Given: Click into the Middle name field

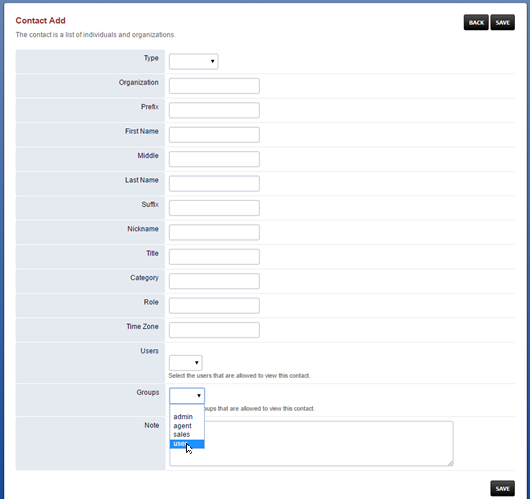Looking at the screenshot, I should [214, 159].
